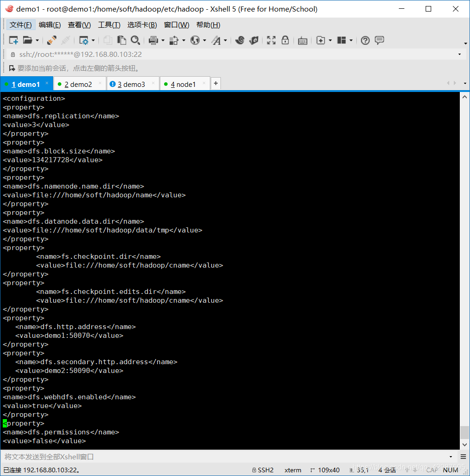Open the 编辑(E) menu
Viewport: 470px width, 476px height.
point(50,25)
